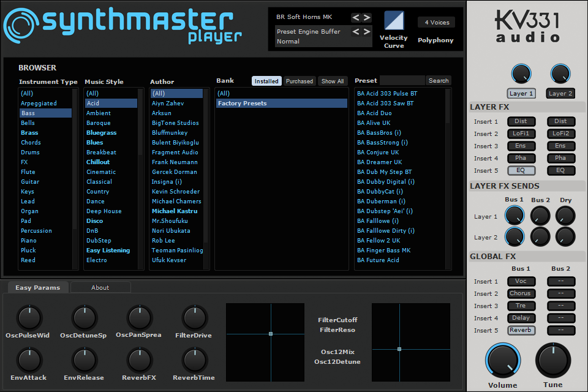The image size is (588, 392).
Task: Toggle Global FX Bus 1 Reverb effect
Action: pyautogui.click(x=521, y=330)
